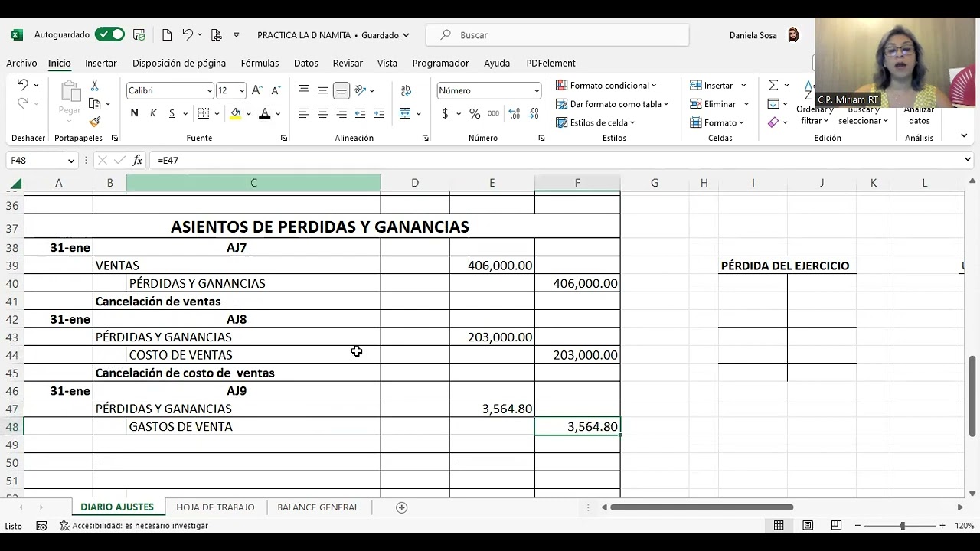Open the Datos tab
Viewport: 980px width, 551px height.
306,63
